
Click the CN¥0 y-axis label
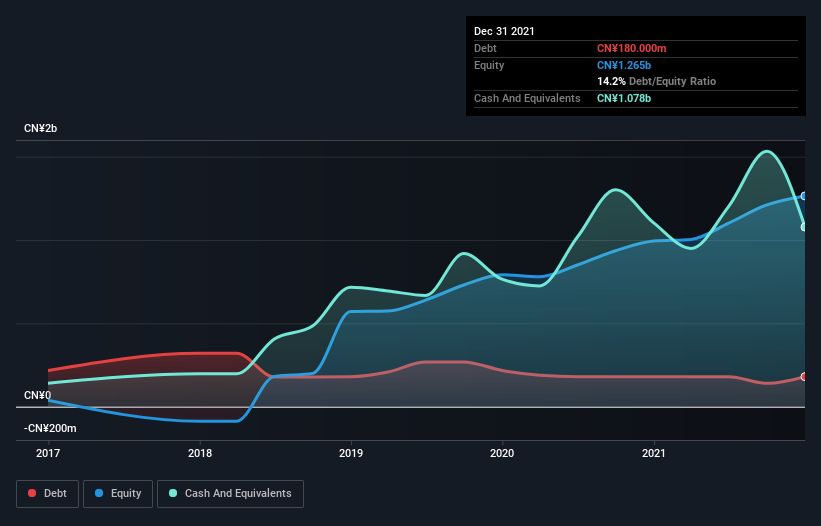[x=38, y=396]
